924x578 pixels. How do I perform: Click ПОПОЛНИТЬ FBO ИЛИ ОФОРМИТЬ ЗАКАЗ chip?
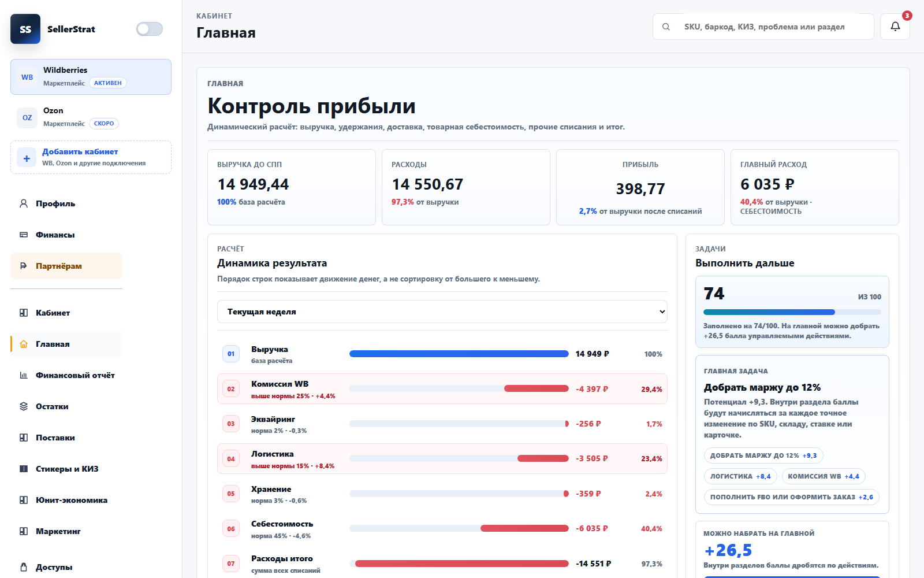click(x=792, y=497)
